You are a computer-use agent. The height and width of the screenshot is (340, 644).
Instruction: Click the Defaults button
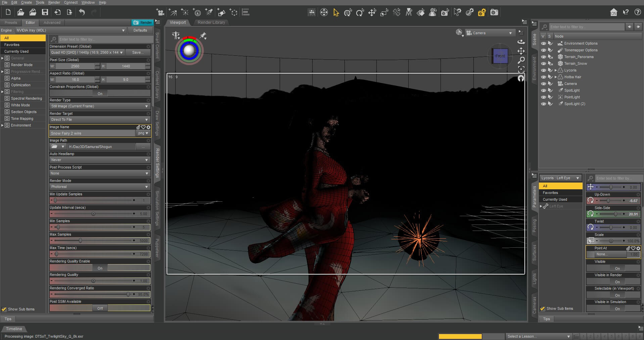(x=140, y=30)
